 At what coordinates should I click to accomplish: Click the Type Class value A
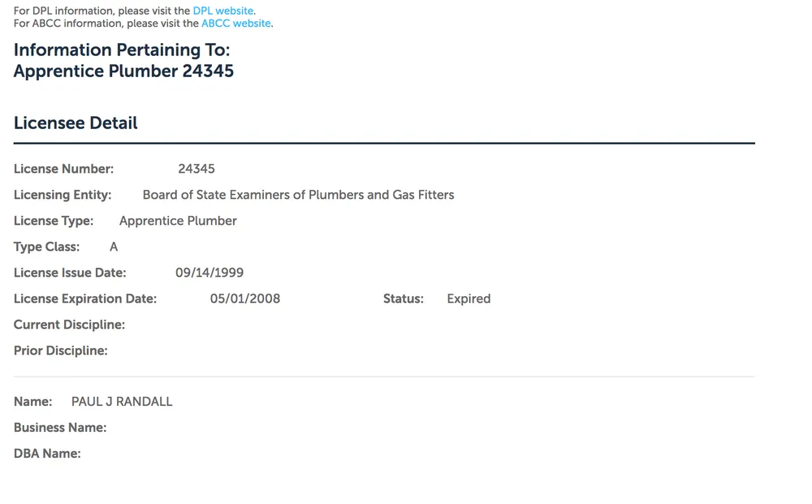[x=114, y=247]
